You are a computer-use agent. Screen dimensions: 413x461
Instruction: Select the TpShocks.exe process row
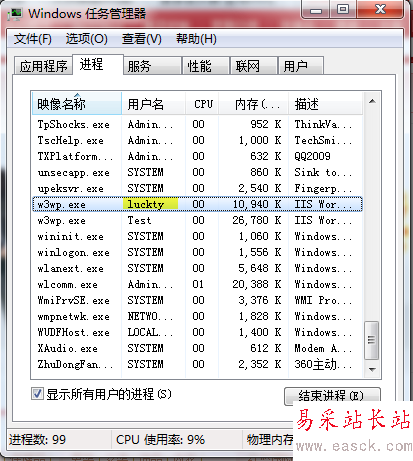pyautogui.click(x=197, y=124)
